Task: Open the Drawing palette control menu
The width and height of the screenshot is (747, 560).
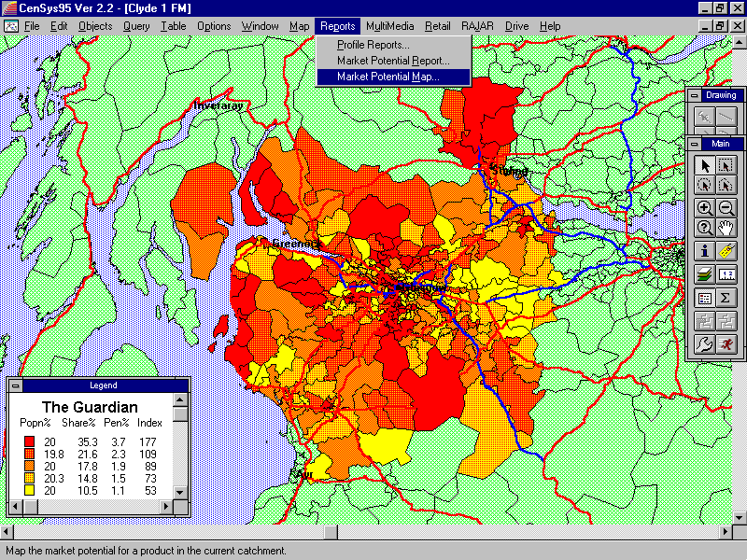Action: pos(694,95)
